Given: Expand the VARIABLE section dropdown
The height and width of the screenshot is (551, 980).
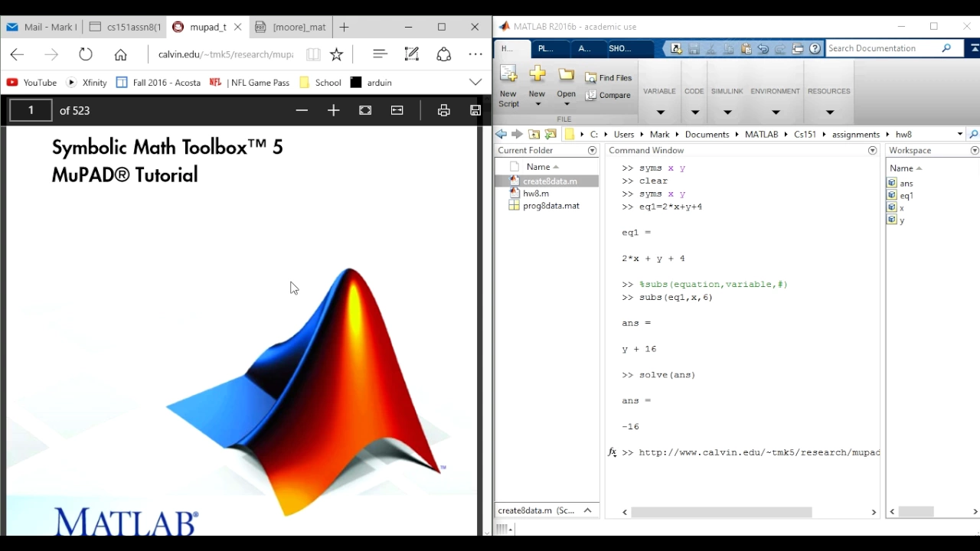Looking at the screenshot, I should [x=660, y=112].
